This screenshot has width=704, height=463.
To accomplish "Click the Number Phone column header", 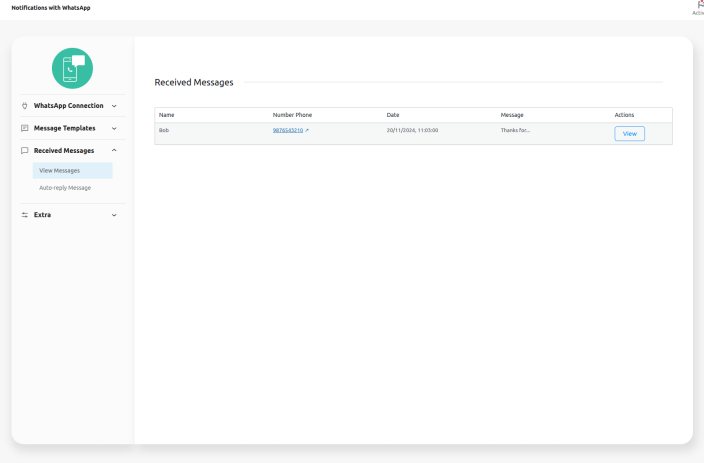I will pos(292,115).
